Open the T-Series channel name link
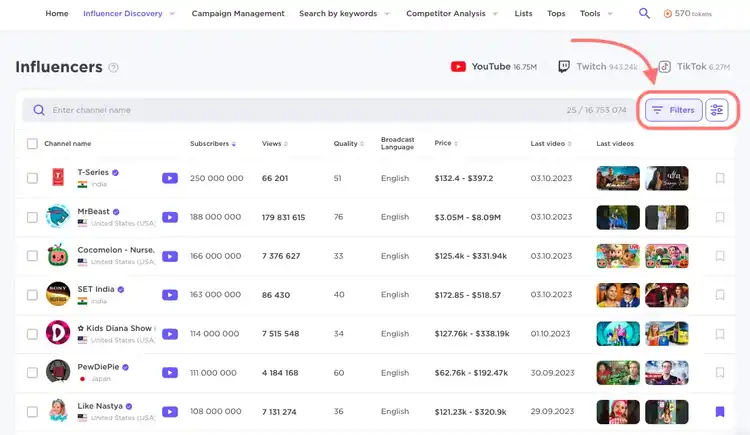This screenshot has width=750, height=435. (93, 172)
